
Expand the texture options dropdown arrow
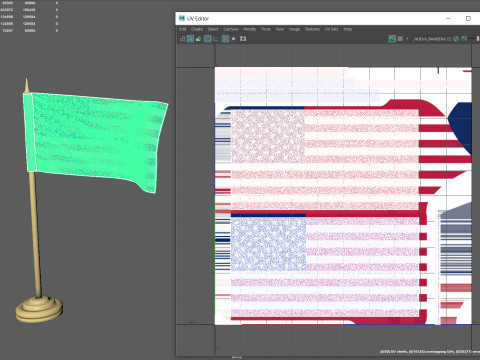407,39
